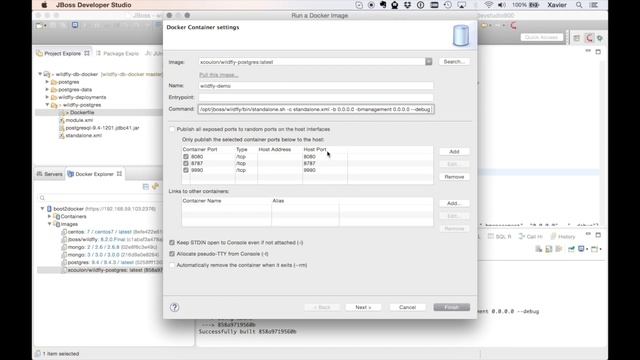Click Pin Console icon in console toolbar
Image resolution: width=640 pixels, height=360 pixels.
click(x=571, y=249)
